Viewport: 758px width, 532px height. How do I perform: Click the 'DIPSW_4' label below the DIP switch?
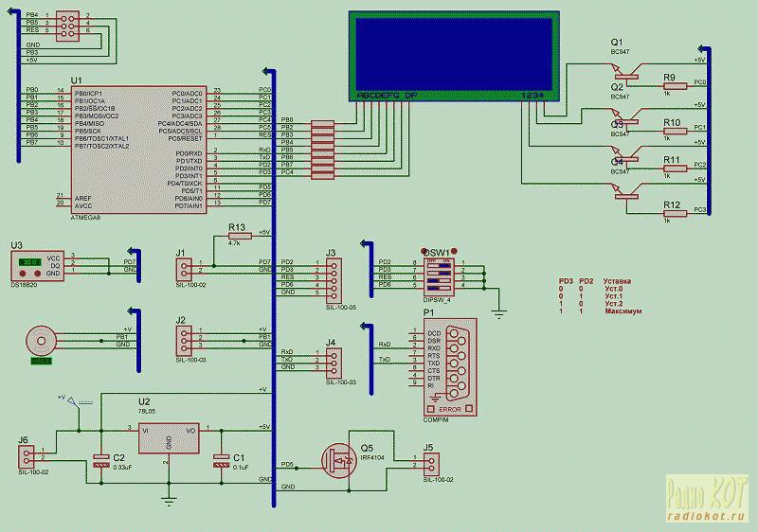[x=437, y=300]
